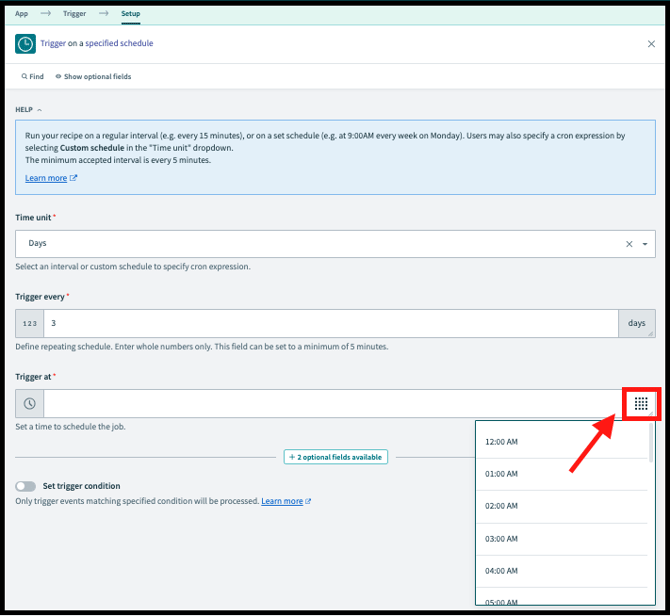The image size is (670, 616).
Task: Switch to the Trigger tab
Action: click(x=74, y=14)
